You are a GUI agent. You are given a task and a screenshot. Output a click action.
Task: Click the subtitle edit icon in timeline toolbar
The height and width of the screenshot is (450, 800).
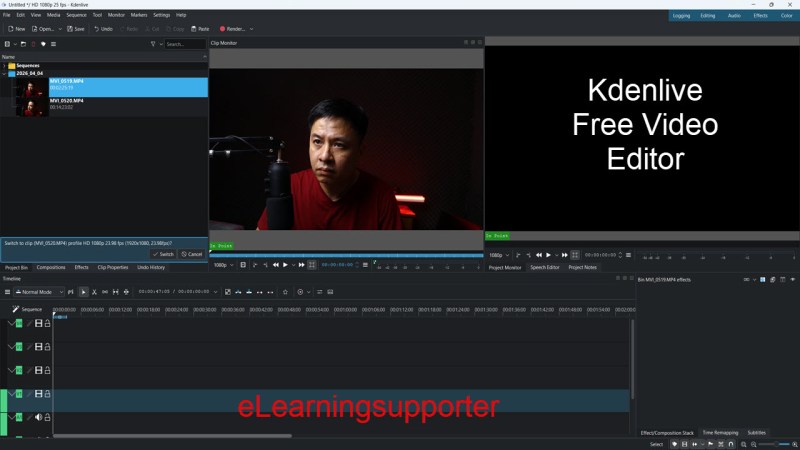point(330,292)
